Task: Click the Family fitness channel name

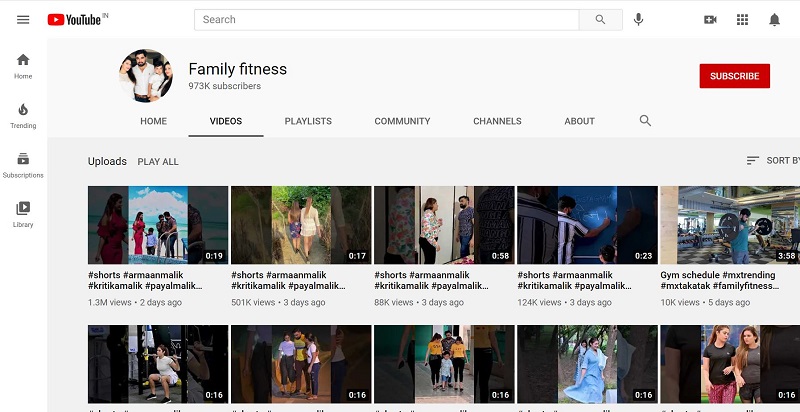Action: (238, 69)
